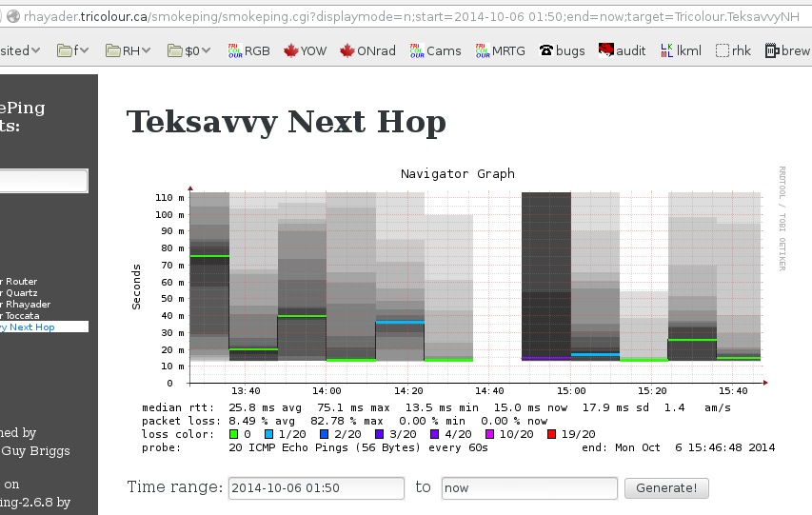Open the brew bookmark
812x515 pixels.
(x=787, y=50)
